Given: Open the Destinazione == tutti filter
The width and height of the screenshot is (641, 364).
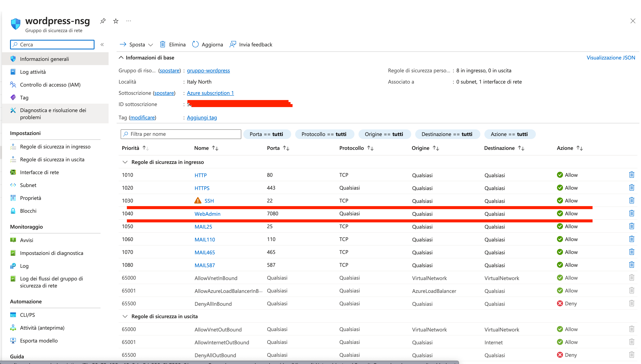Looking at the screenshot, I should point(447,134).
